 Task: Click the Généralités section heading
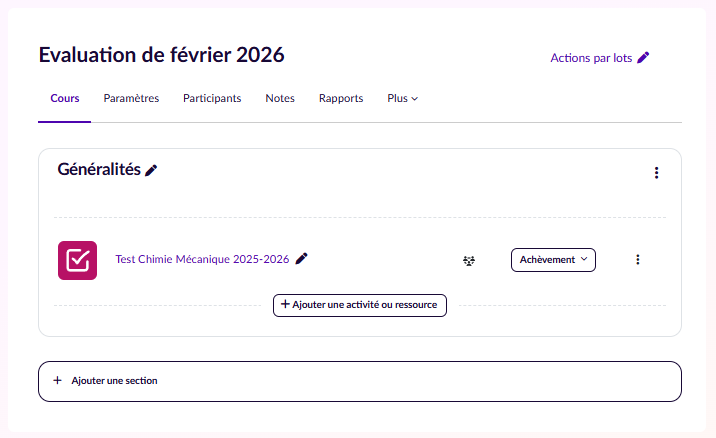point(98,170)
